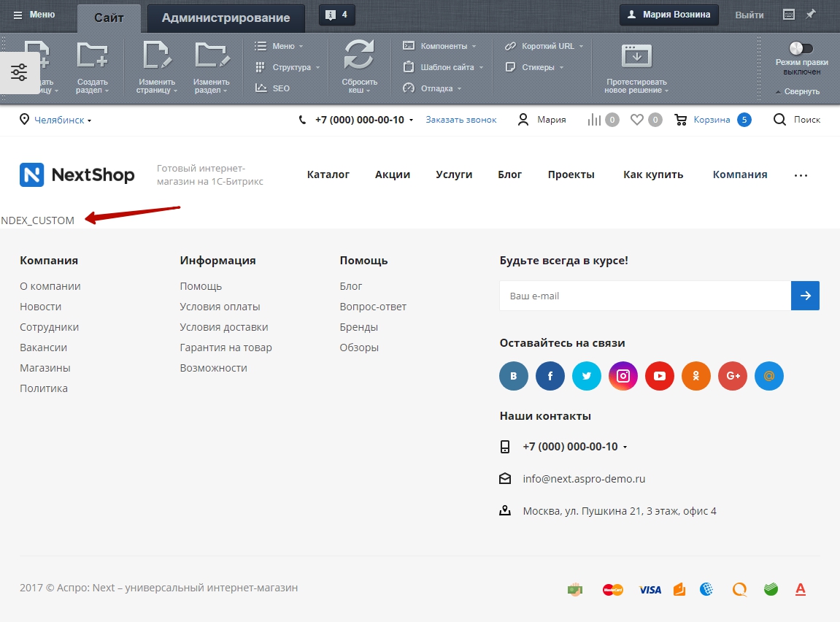The height and width of the screenshot is (622, 840).
Task: Open the YouTube social icon
Action: point(660,376)
